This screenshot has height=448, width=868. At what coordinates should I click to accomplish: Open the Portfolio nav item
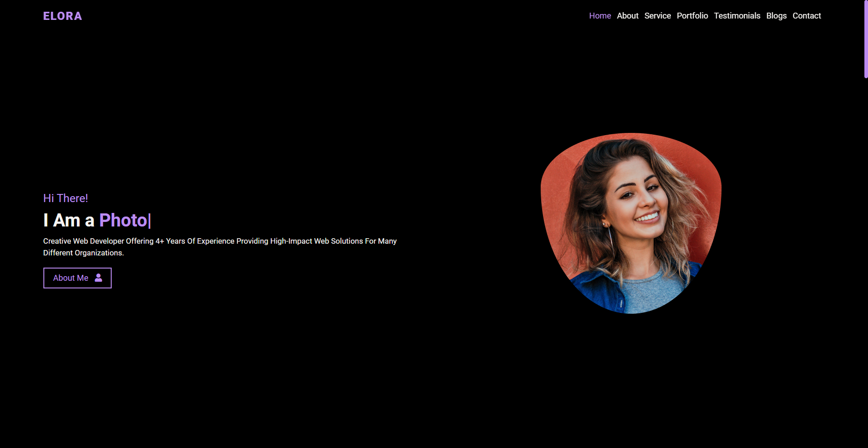coord(692,16)
